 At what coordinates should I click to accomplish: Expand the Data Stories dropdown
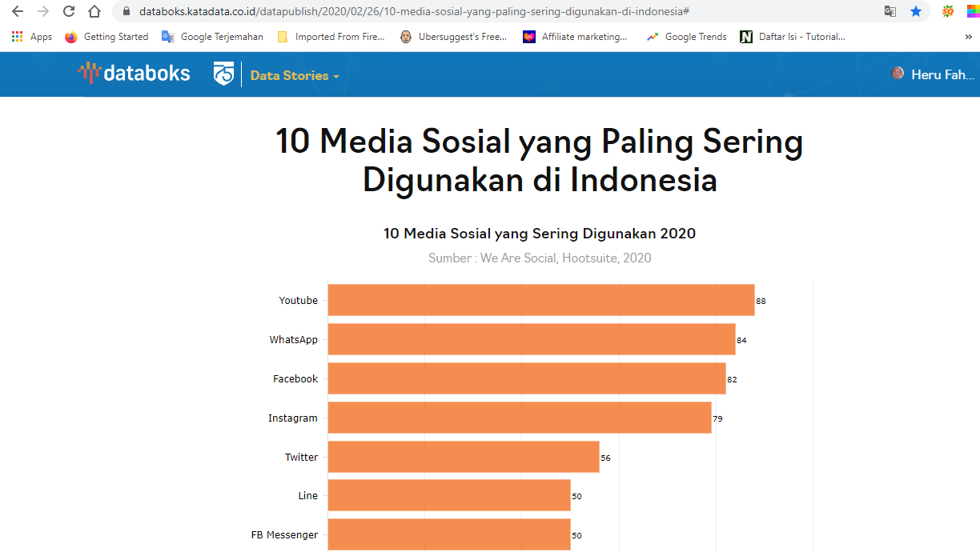(x=337, y=76)
